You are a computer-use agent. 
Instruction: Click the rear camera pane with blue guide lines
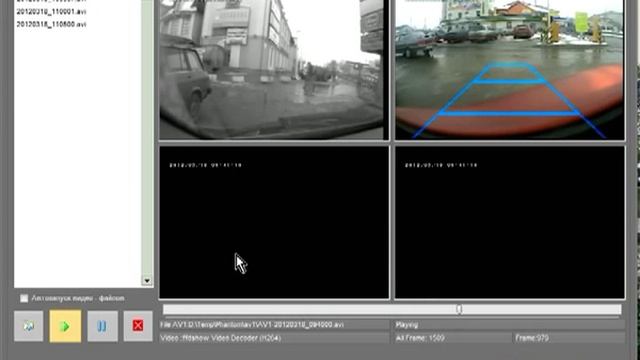tap(510, 69)
